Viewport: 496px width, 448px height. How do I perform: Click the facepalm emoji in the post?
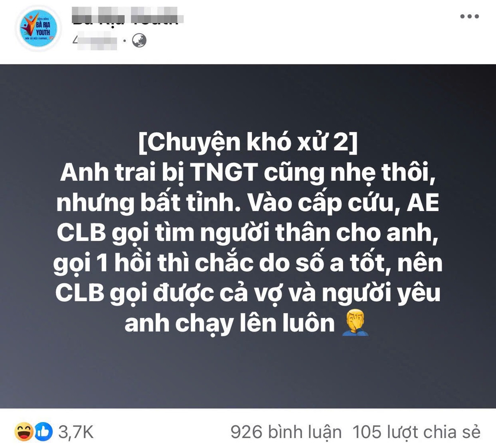[x=355, y=323]
